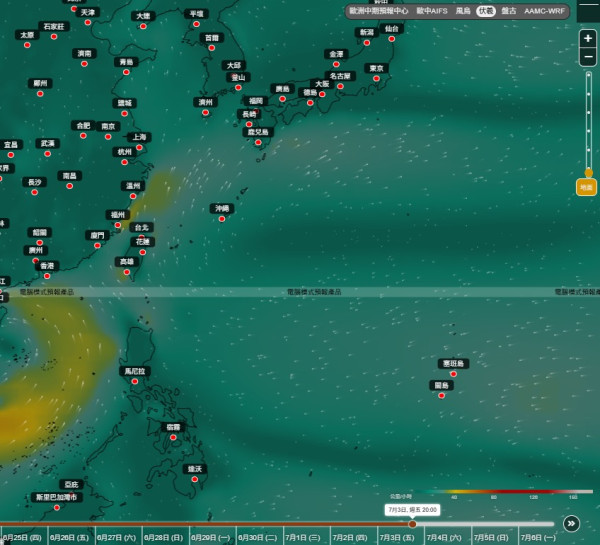Jump to 7月4日 (六) on the timeline
600x545 pixels.
pyautogui.click(x=445, y=537)
